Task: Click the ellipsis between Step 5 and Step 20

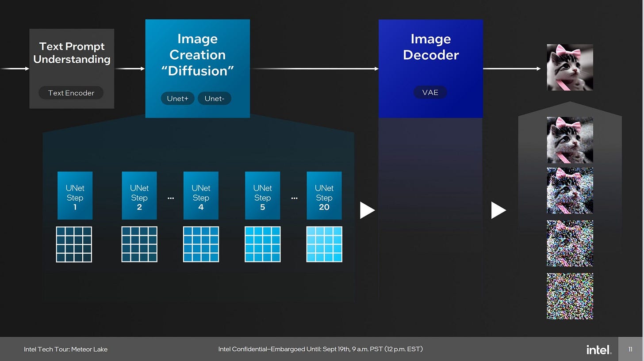Action: [x=295, y=198]
